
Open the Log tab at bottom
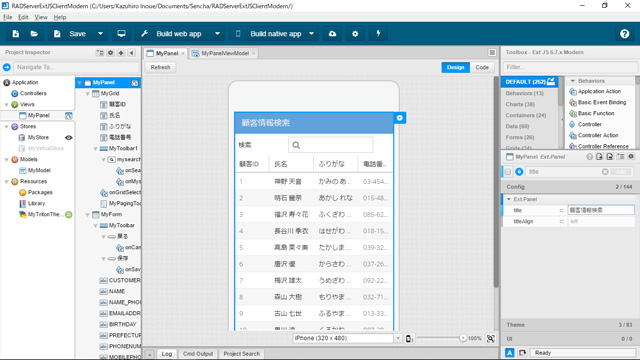pos(167,354)
